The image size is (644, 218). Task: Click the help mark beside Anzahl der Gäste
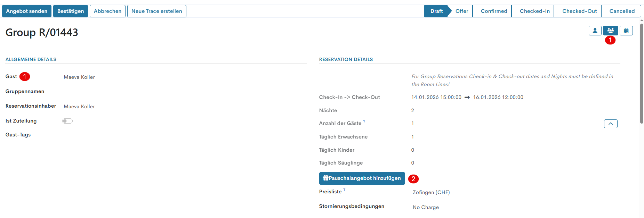click(364, 121)
